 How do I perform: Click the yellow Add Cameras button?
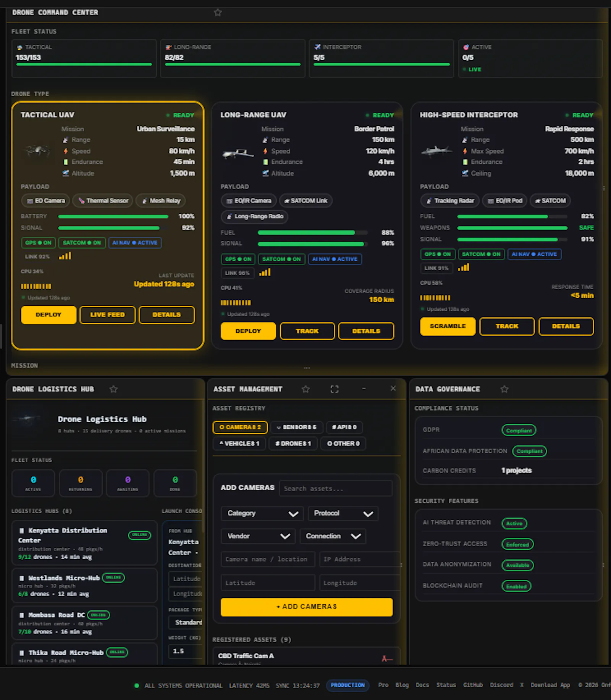pos(307,607)
